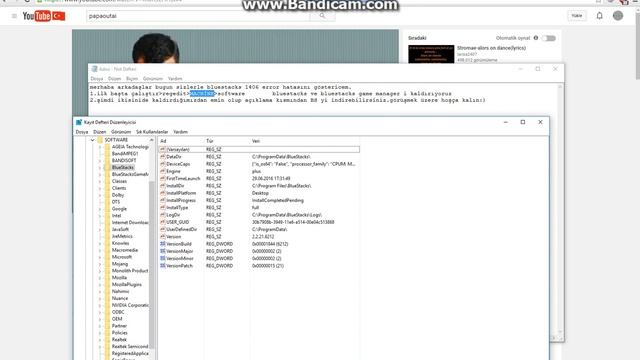
Task: Expand the Mozilla key arrow
Action: coord(100,278)
